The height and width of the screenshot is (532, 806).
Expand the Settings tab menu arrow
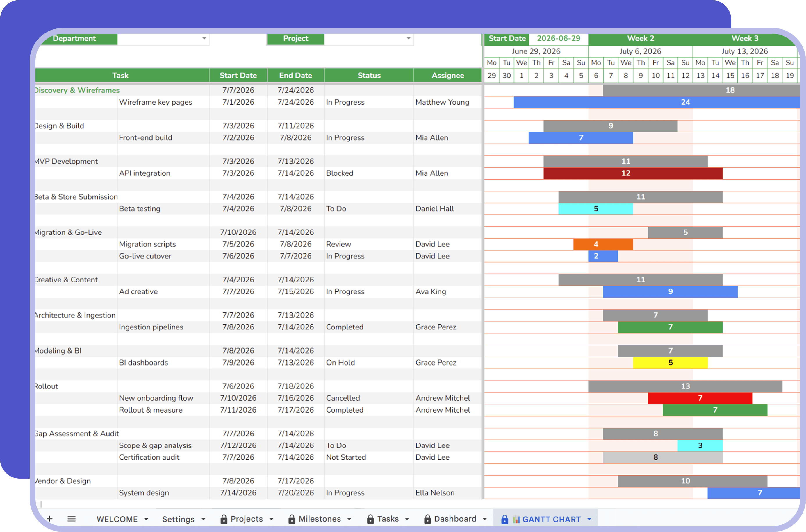tap(203, 519)
